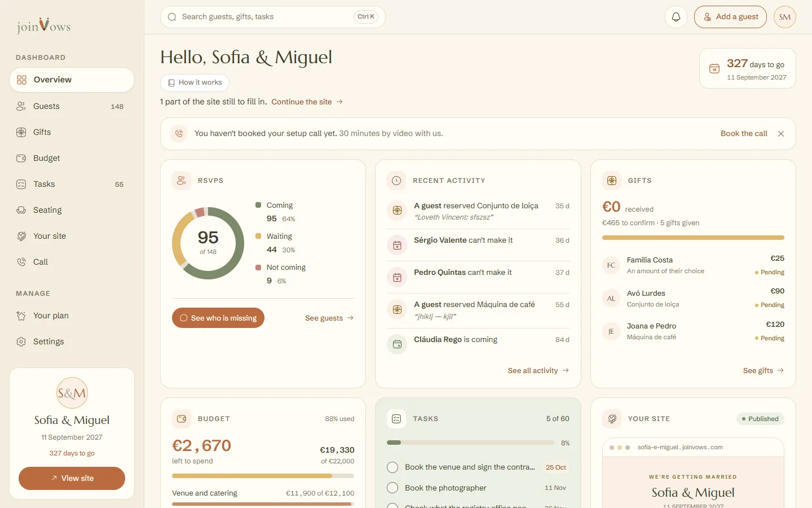Image resolution: width=812 pixels, height=508 pixels.
Task: Check off Book the venue task
Action: tap(392, 467)
